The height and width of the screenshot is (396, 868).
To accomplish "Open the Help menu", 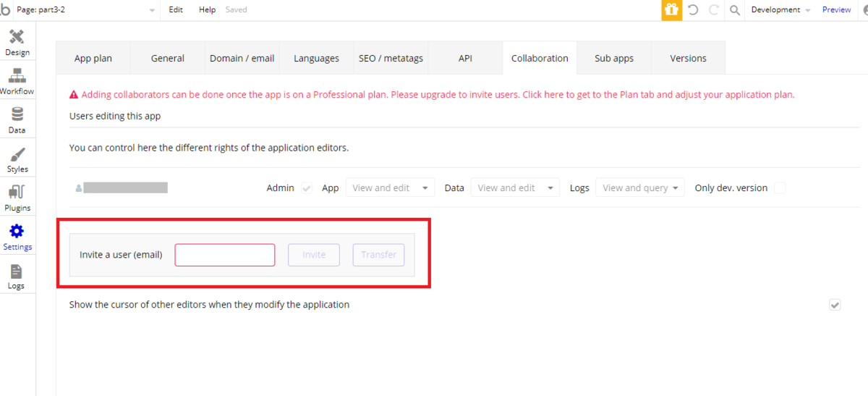I will click(x=207, y=10).
